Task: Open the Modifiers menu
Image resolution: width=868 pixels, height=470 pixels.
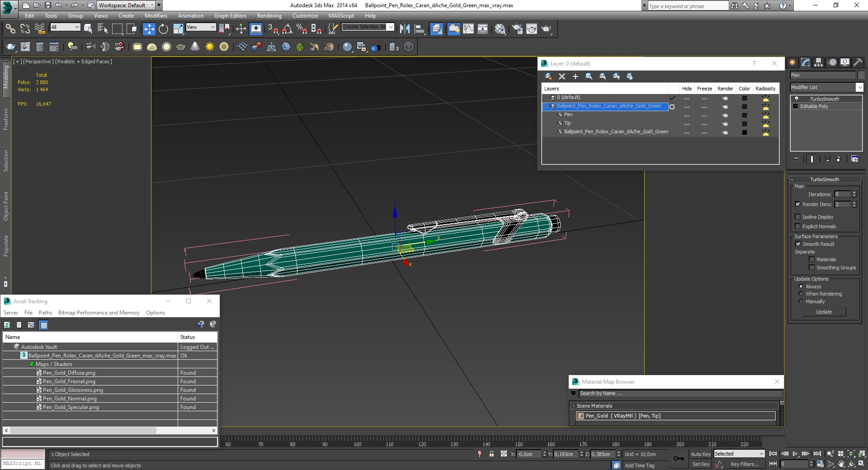Action: pos(156,15)
